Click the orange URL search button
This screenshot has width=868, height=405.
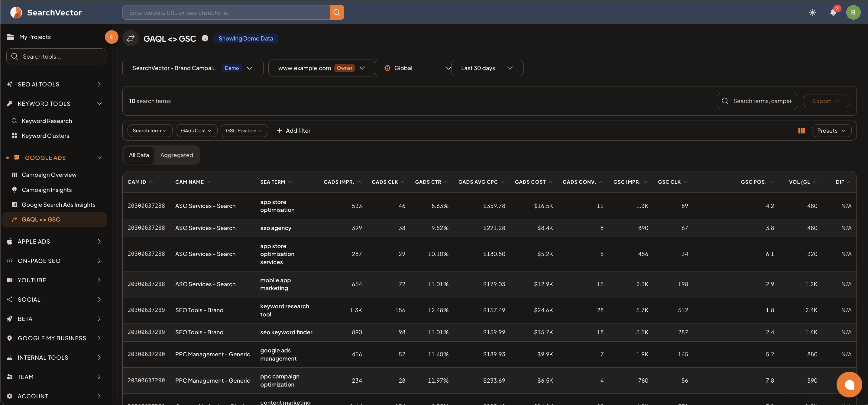[337, 12]
